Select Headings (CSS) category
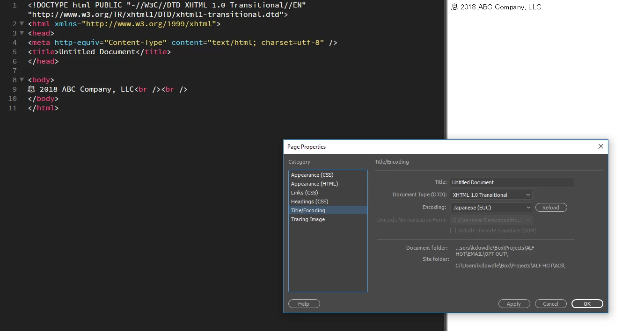Screen dimensions: 644x331 [x=328, y=201]
